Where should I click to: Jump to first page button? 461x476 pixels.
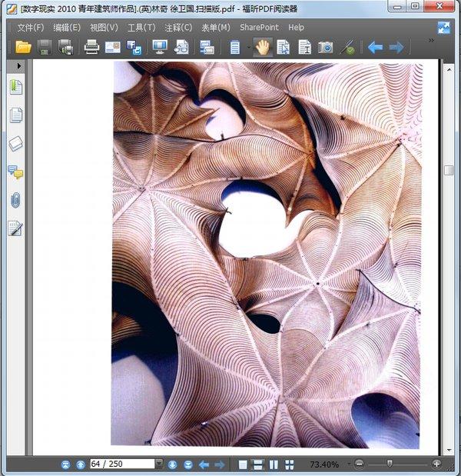click(x=65, y=464)
